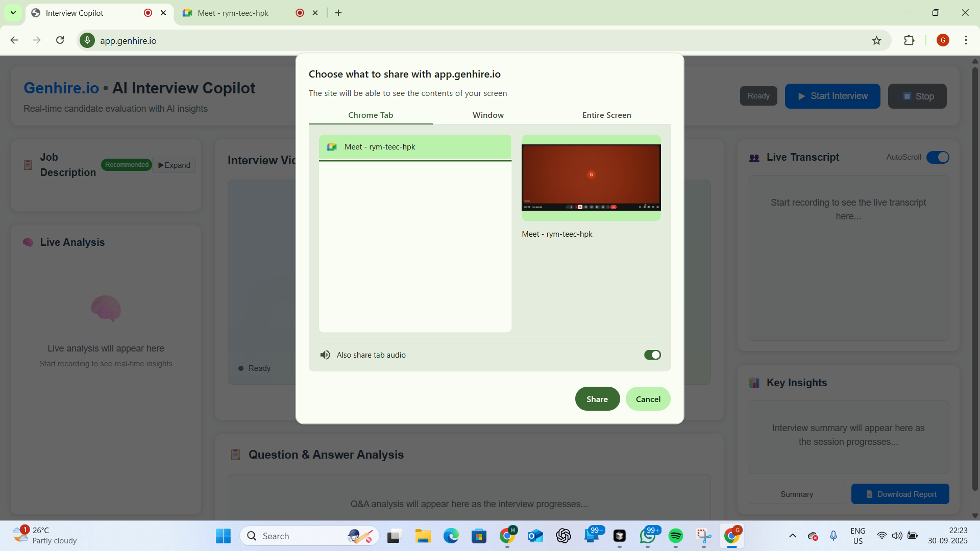Switch to the Window sharing tab

pos(488,115)
